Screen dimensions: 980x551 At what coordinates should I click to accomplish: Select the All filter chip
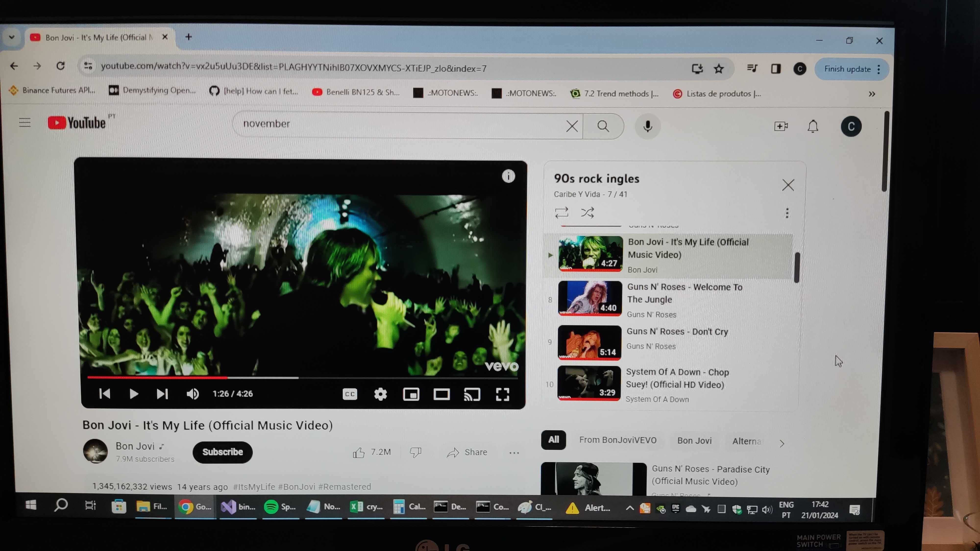pyautogui.click(x=553, y=440)
